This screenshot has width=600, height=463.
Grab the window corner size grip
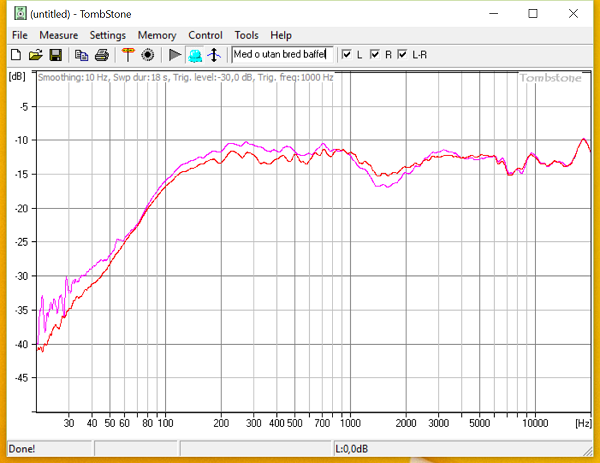pos(587,451)
